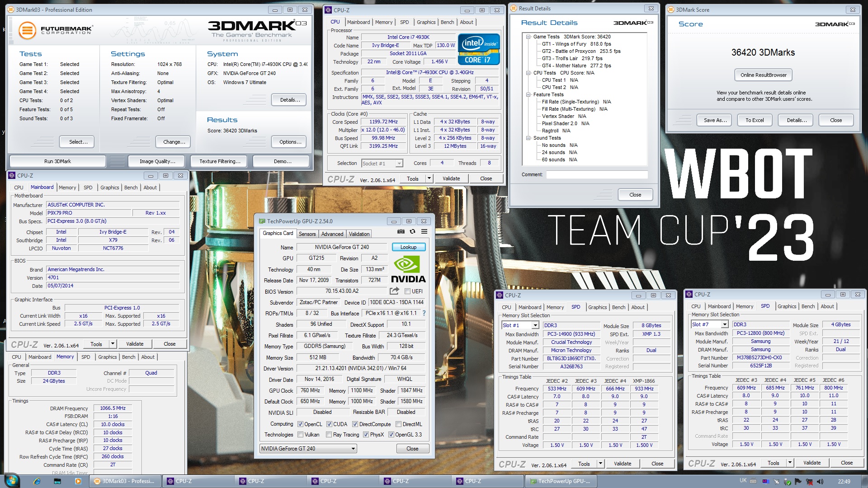Click the Intel Core i7 badge in CPU-Z
This screenshot has width=868, height=488.
click(479, 49)
